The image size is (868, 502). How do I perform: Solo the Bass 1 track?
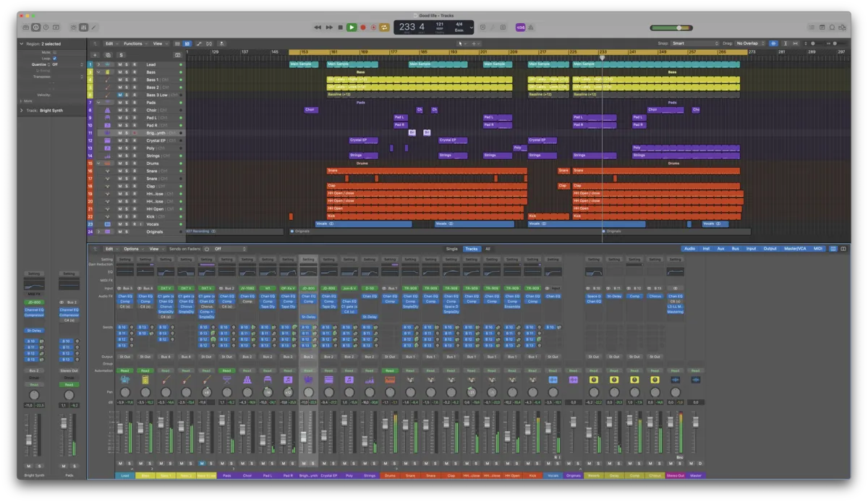(x=127, y=80)
